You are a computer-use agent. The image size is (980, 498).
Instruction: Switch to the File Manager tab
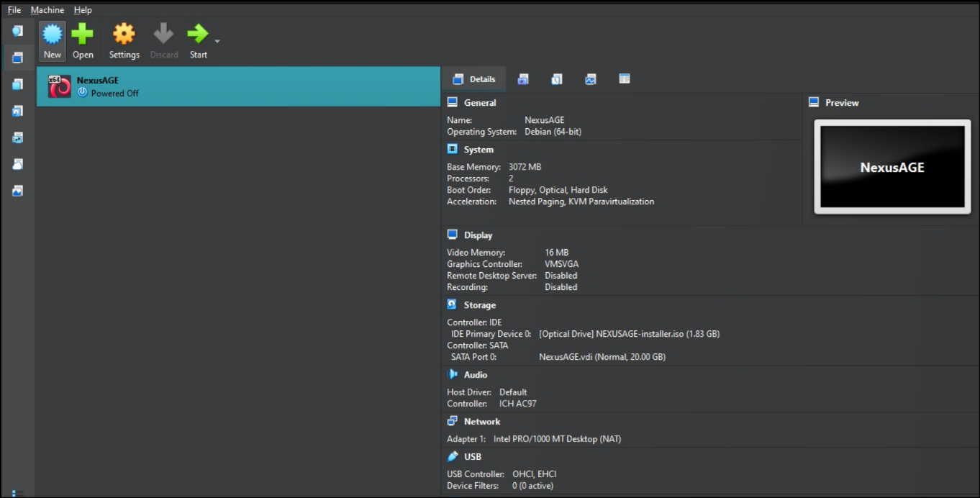pos(625,79)
